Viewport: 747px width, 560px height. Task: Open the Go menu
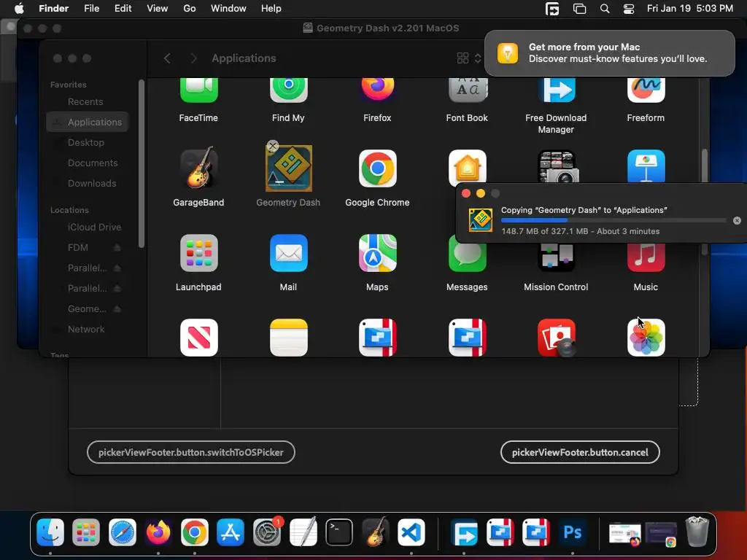[x=190, y=9]
